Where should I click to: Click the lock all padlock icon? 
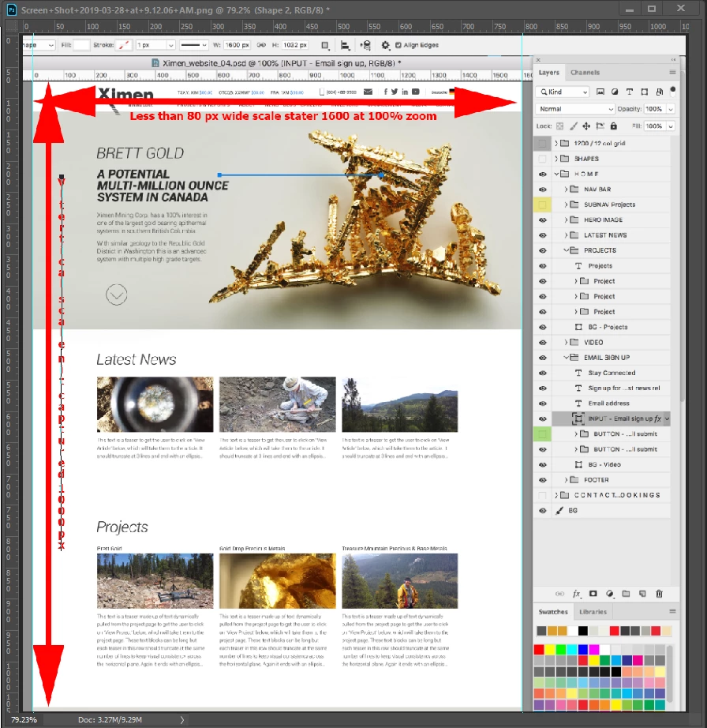(x=613, y=126)
